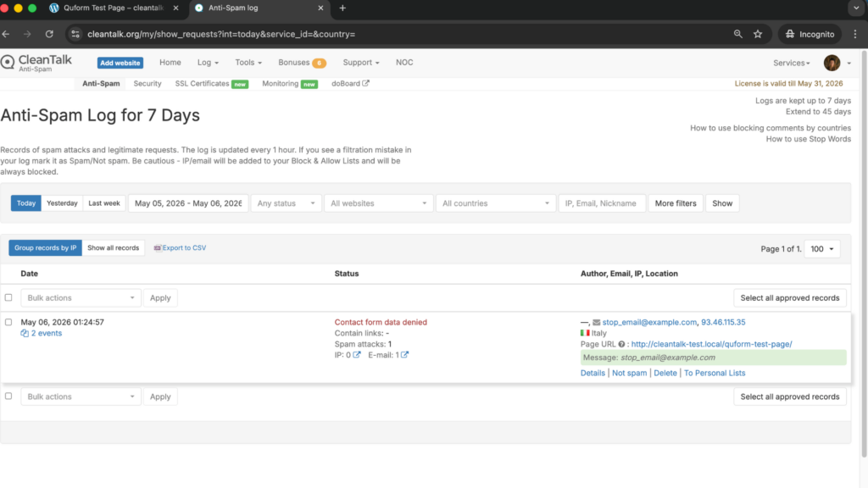Open new browser tab
Image resolution: width=868 pixels, height=488 pixels.
342,8
